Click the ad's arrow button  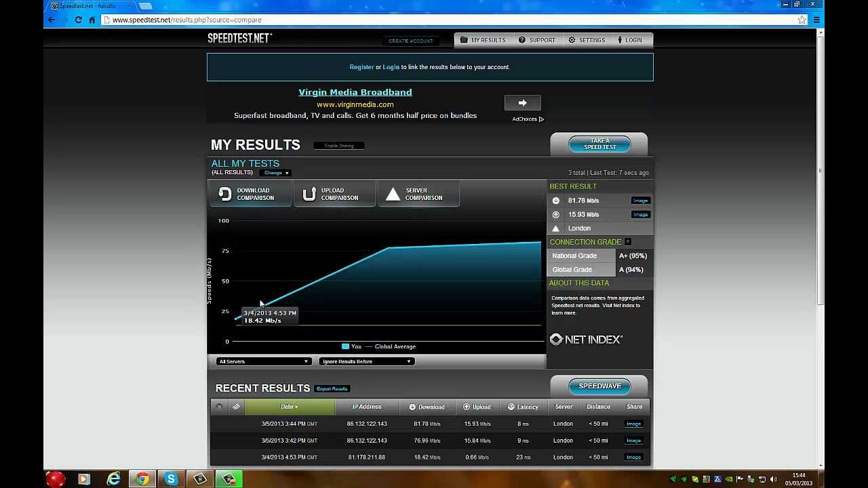pyautogui.click(x=522, y=103)
